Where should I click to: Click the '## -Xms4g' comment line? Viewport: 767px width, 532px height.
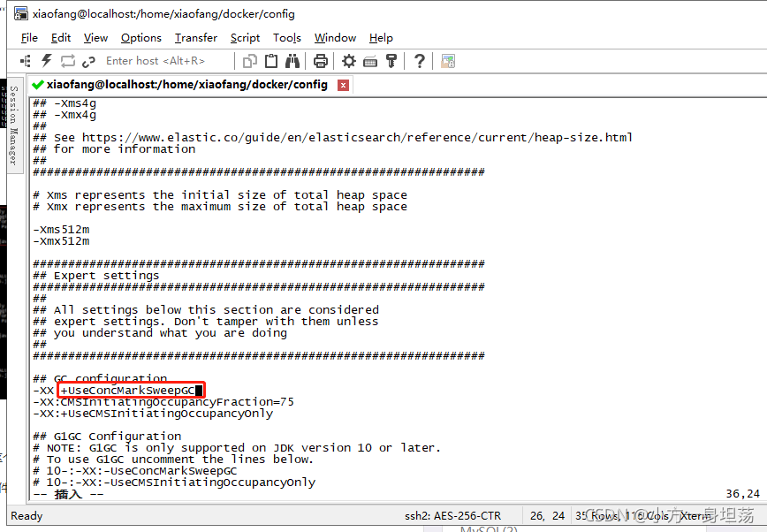(65, 103)
